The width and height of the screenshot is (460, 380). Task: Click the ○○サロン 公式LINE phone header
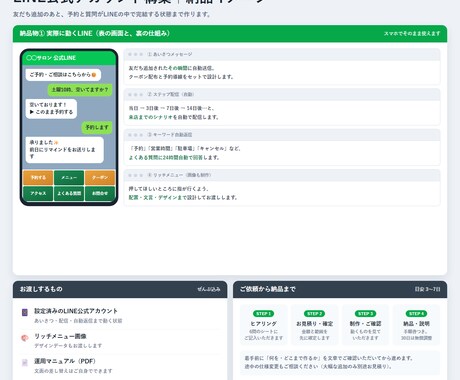pos(69,58)
